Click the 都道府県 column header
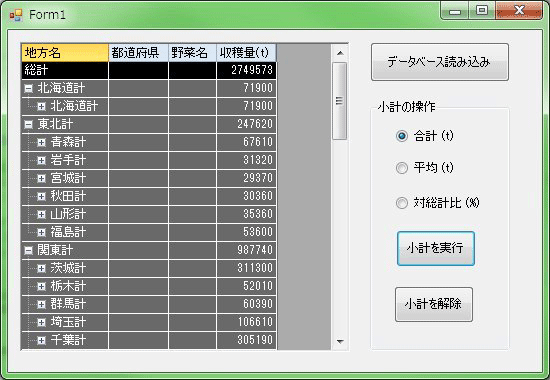Image resolution: width=550 pixels, height=380 pixels. click(x=139, y=53)
